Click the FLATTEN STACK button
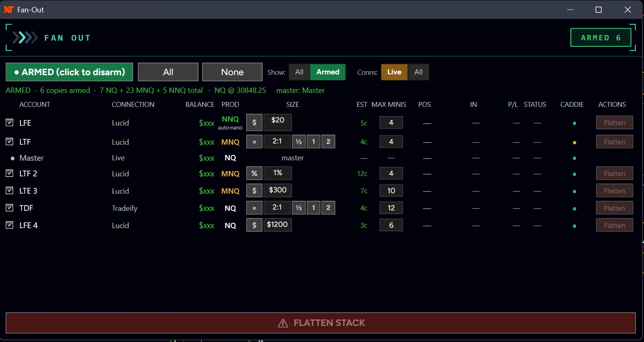The width and height of the screenshot is (644, 342). pyautogui.click(x=321, y=323)
